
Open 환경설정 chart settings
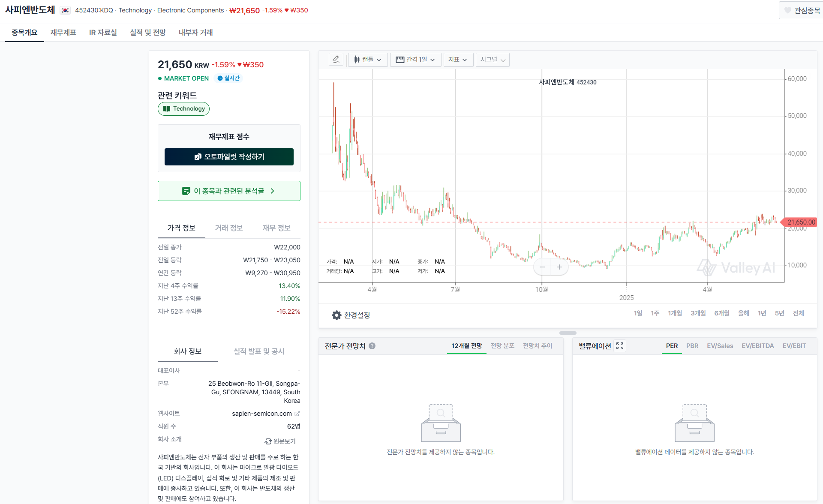coord(351,315)
